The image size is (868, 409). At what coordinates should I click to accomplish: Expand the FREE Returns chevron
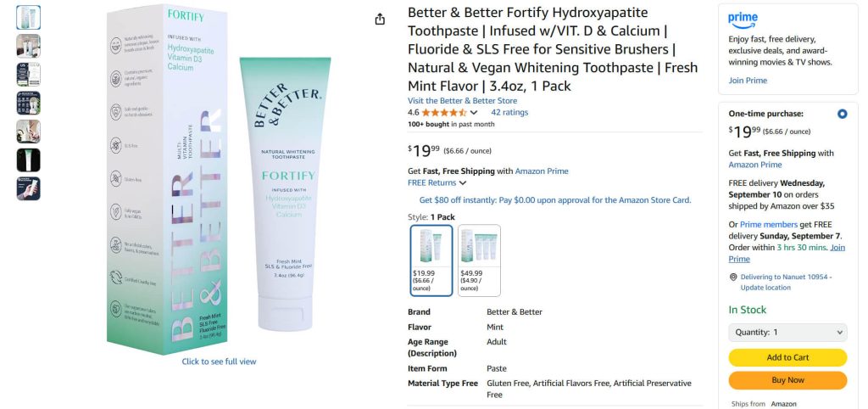tap(463, 183)
